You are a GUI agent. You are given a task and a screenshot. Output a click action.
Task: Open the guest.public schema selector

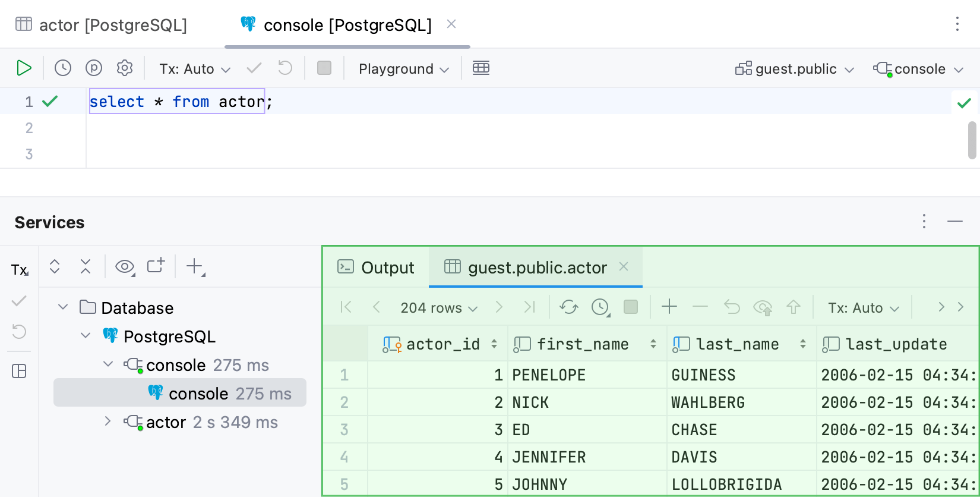(795, 69)
